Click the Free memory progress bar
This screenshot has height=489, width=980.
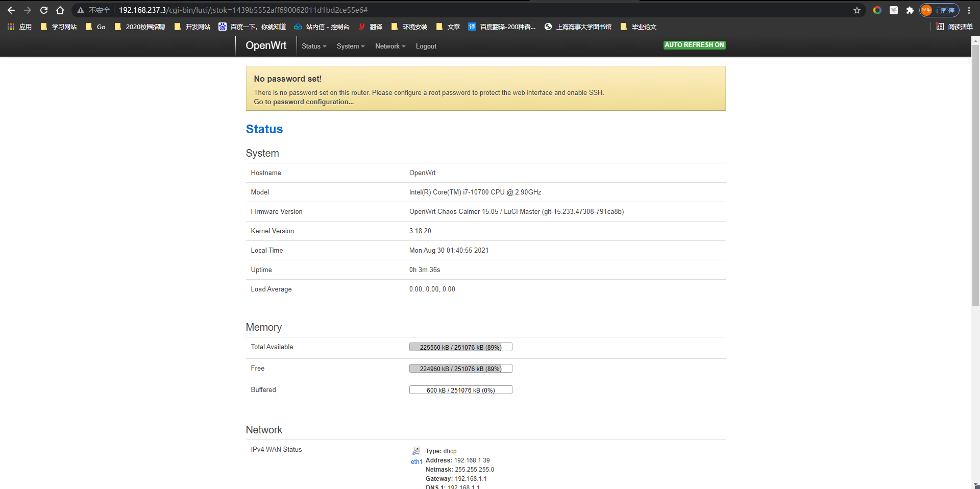460,369
